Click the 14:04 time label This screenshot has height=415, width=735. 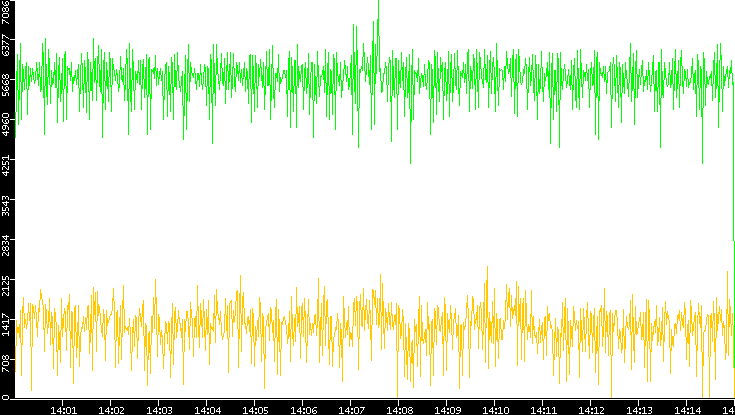[207, 410]
